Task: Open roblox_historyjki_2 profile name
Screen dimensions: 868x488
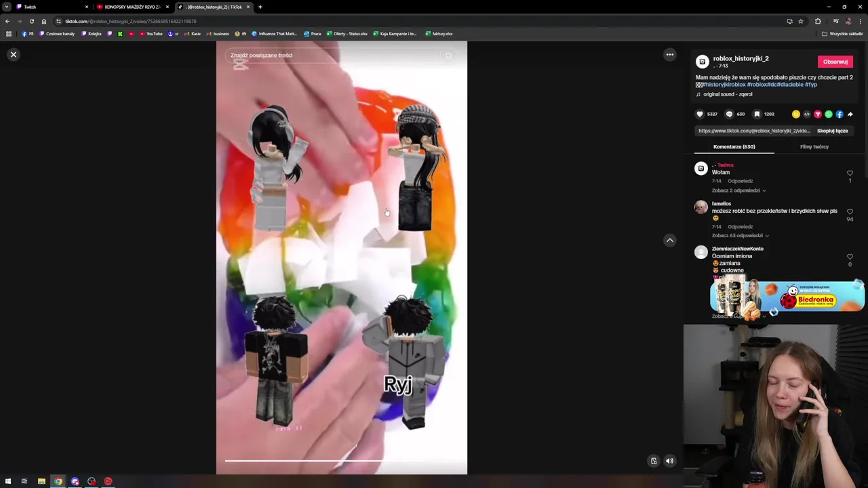Action: pos(741,59)
